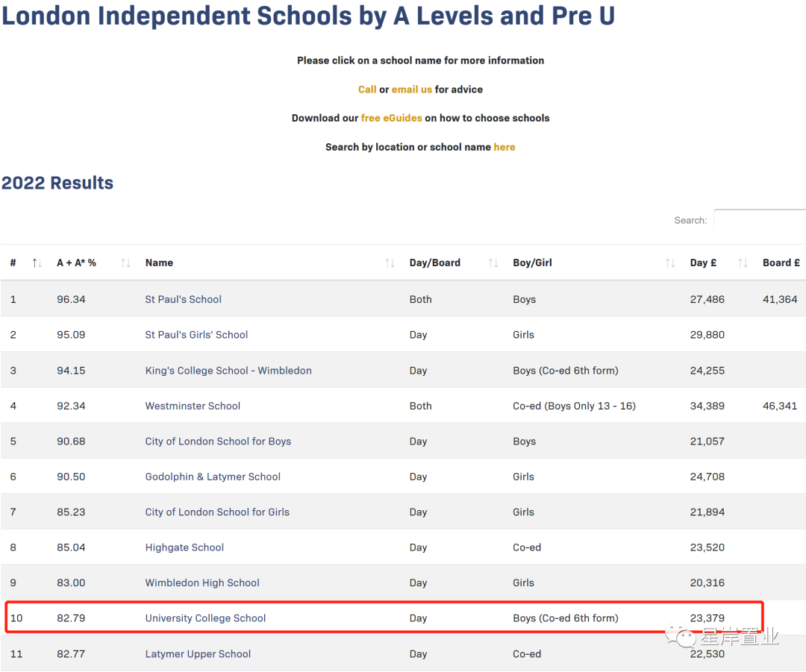Sort by Day £ column arrows
Viewport: 806px width, 672px height.
tap(743, 263)
